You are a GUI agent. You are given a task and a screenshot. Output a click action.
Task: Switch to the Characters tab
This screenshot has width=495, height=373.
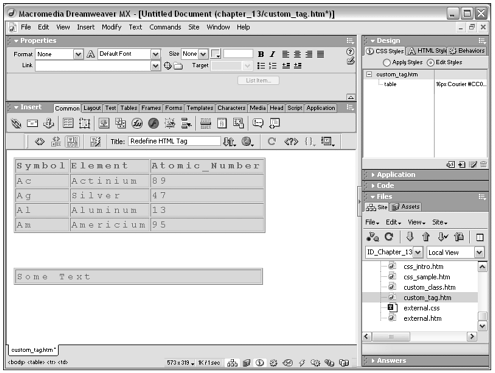click(231, 108)
